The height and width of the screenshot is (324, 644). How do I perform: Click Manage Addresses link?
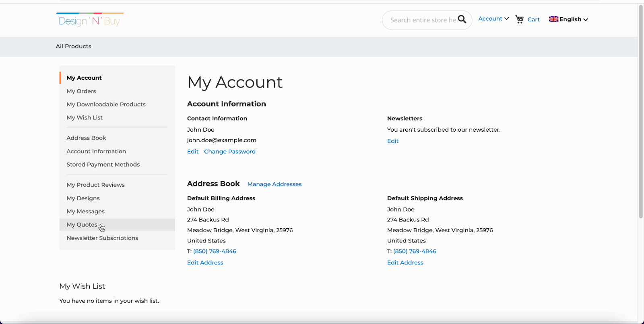click(x=274, y=184)
